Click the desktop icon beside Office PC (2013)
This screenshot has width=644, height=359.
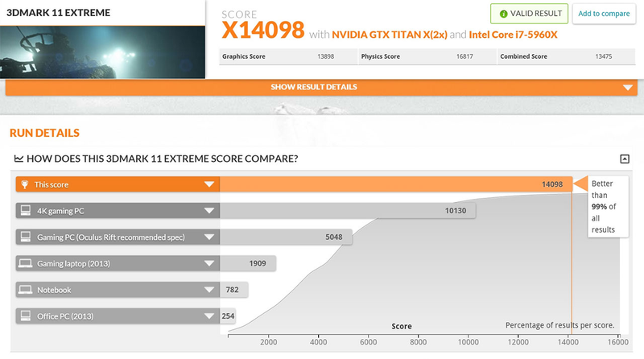26,316
